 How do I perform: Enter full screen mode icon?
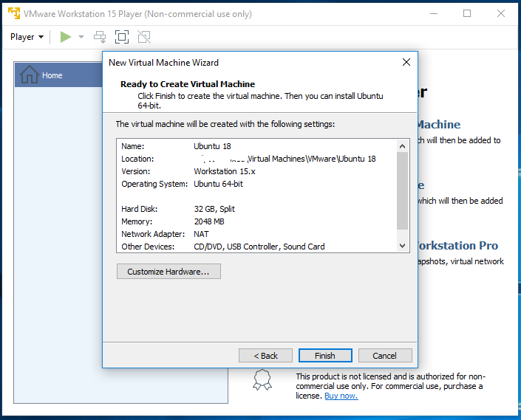(x=122, y=37)
